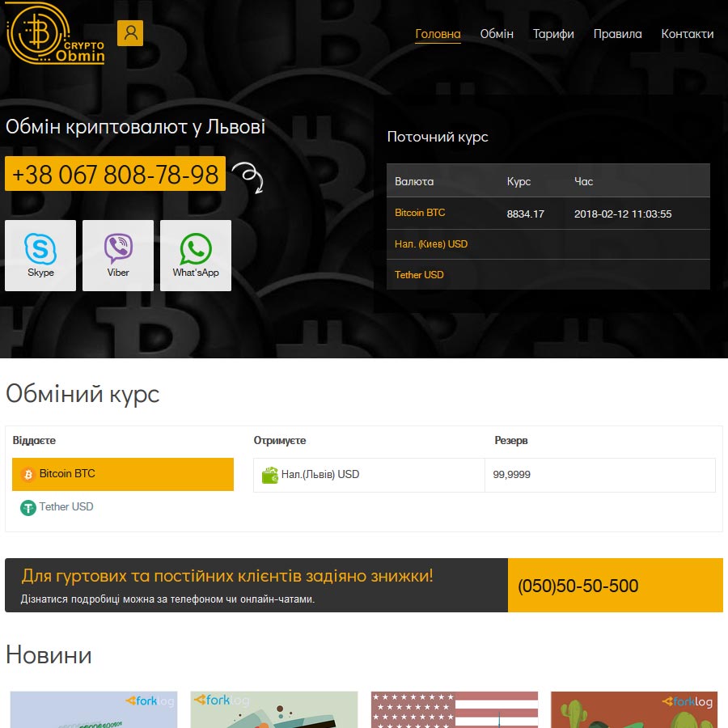Open the Crypto Obmin logo home link
The width and height of the screenshot is (728, 728).
[55, 33]
